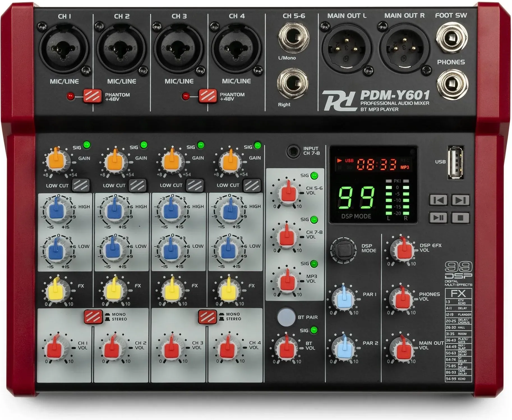512x420 pixels.
Task: Click the previous track button
Action: (x=439, y=200)
